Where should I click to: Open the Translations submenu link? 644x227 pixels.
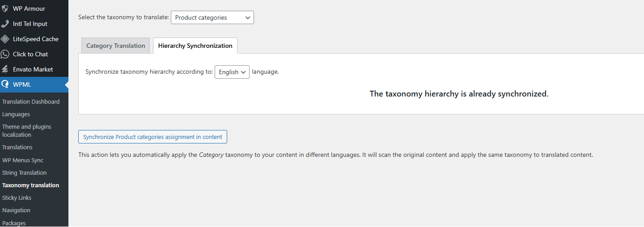tap(17, 147)
